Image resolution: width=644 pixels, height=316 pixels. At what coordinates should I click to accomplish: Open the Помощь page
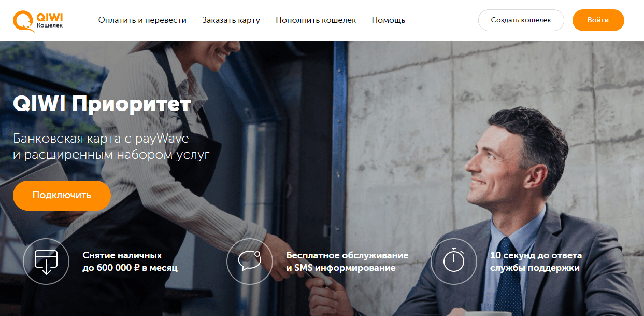(389, 20)
